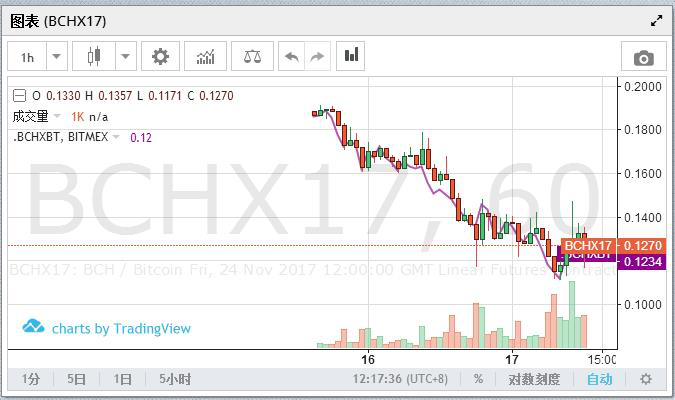Expand .BCHXBT, BITMEX legend dropdown
Viewport: 675px width, 400px height.
pos(116,137)
